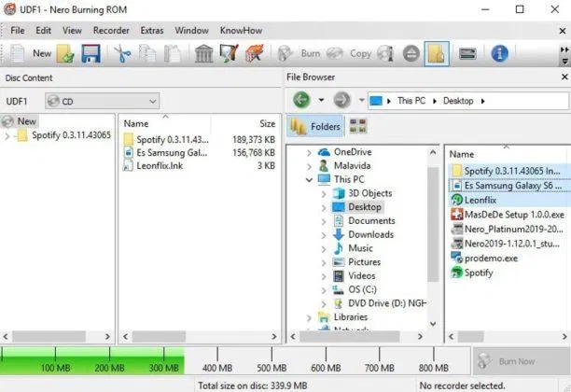Select the Desktop folder in the tree
Screen dimensions: 571x392
pos(365,207)
